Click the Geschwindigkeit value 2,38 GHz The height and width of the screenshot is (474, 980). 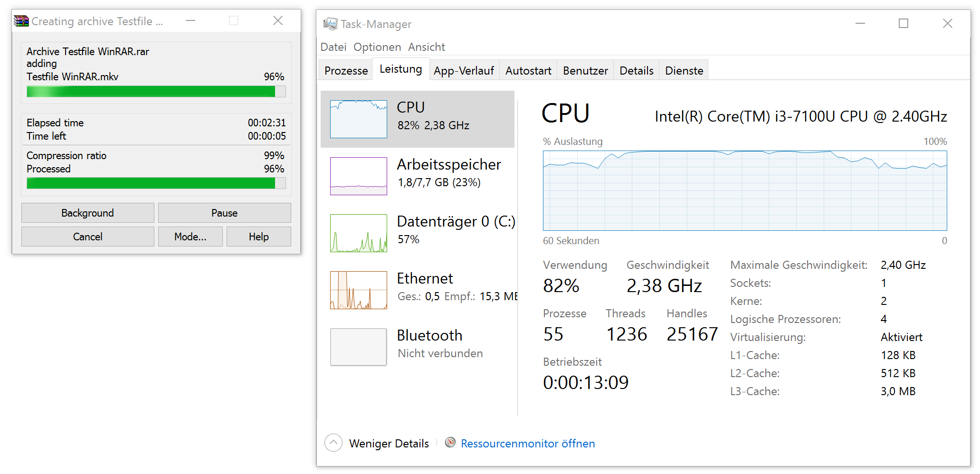(664, 285)
